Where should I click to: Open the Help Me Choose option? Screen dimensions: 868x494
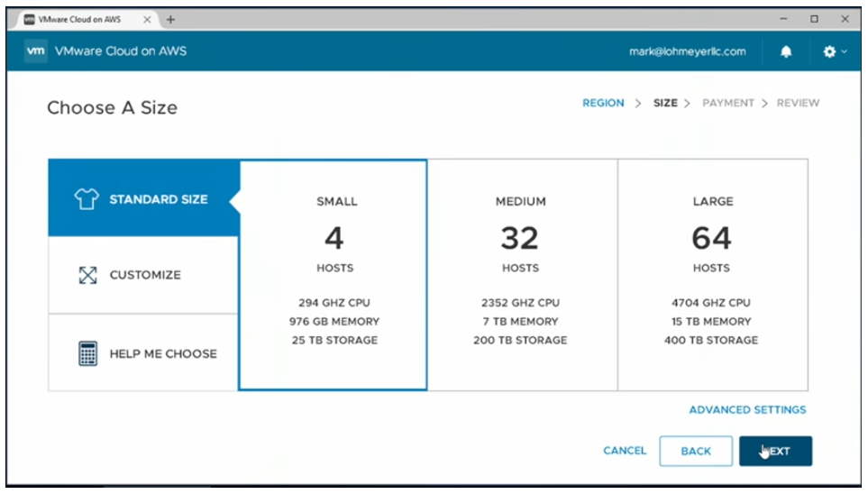143,353
